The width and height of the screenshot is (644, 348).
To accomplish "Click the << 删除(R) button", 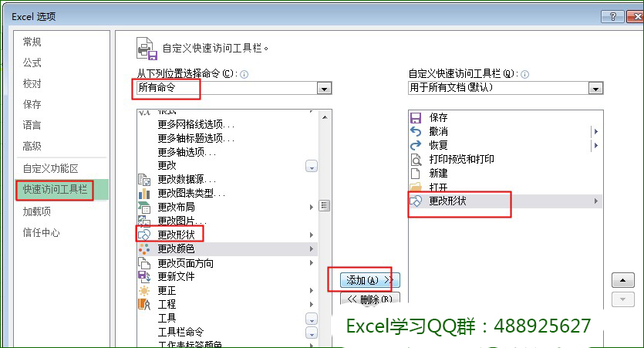I will [369, 299].
